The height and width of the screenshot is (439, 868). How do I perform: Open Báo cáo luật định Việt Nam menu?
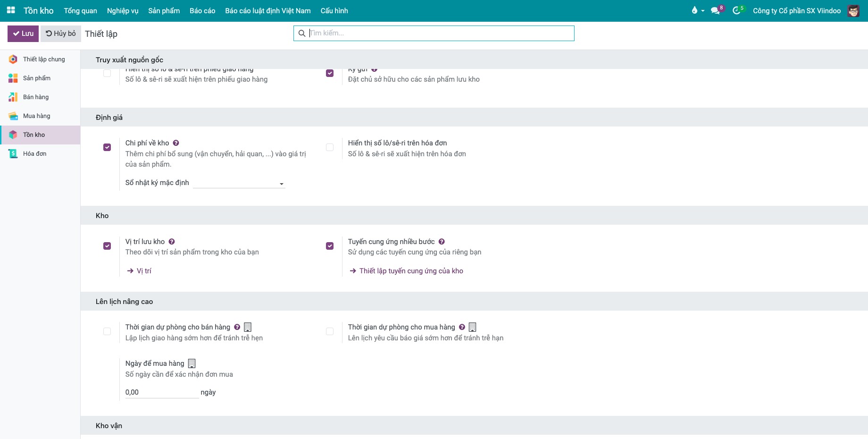tap(268, 10)
